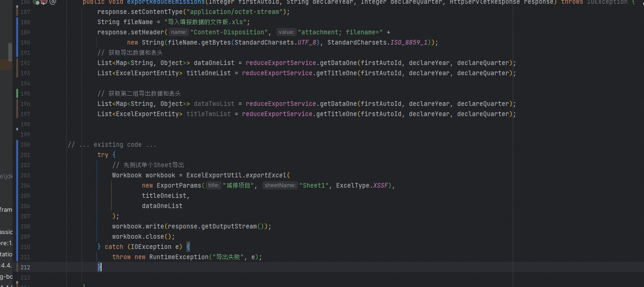Click the unused titleTwoList variable

pyautogui.click(x=209, y=114)
